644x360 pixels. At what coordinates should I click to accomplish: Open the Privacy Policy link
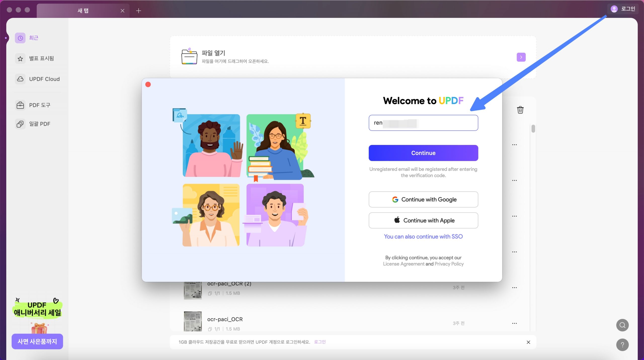[x=449, y=264]
